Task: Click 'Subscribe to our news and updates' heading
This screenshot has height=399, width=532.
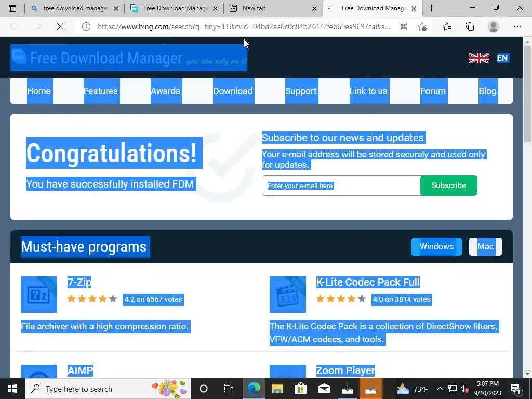Action: tap(343, 138)
